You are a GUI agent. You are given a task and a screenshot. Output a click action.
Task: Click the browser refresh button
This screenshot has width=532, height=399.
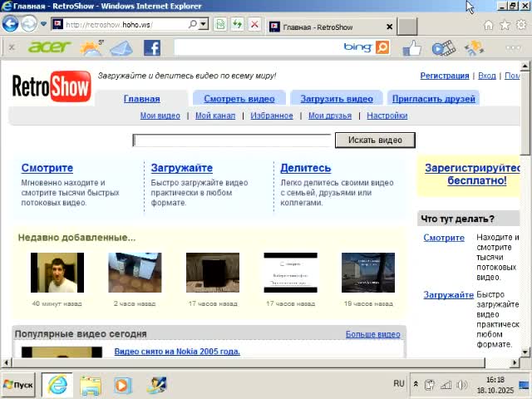(x=237, y=25)
